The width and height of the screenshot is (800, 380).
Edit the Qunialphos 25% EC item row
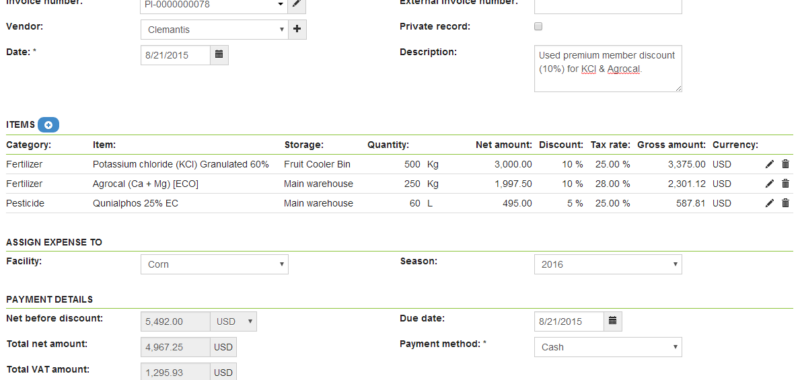coord(769,203)
